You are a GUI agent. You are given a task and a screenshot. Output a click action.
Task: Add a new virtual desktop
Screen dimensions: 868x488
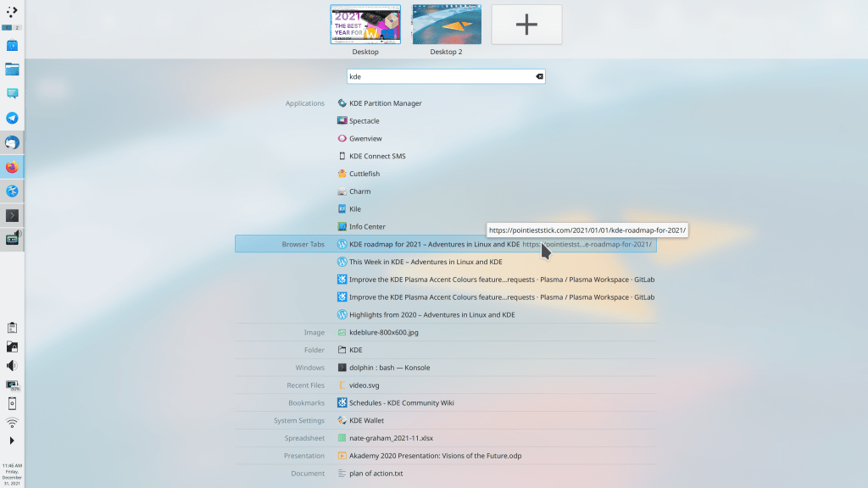point(526,25)
